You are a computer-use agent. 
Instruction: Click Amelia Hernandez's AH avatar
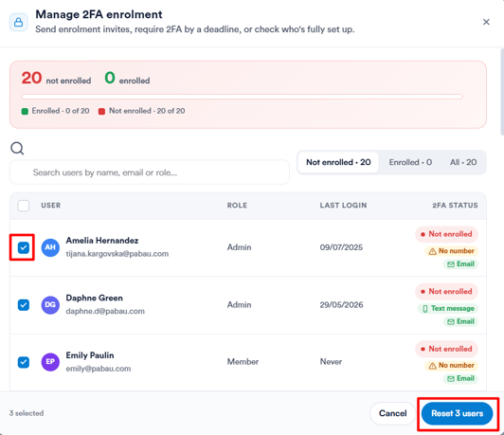tap(50, 247)
